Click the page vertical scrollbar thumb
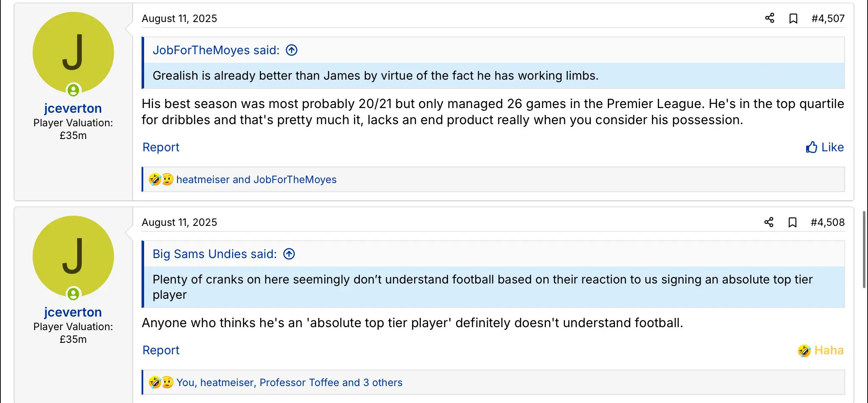Screen dimensions: 868x403 click(x=864, y=250)
